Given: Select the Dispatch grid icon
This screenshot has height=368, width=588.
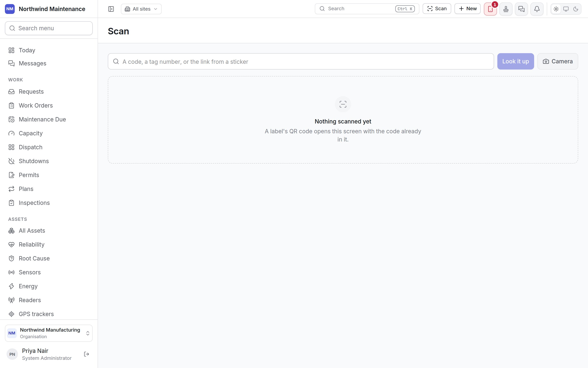Looking at the screenshot, I should [11, 147].
